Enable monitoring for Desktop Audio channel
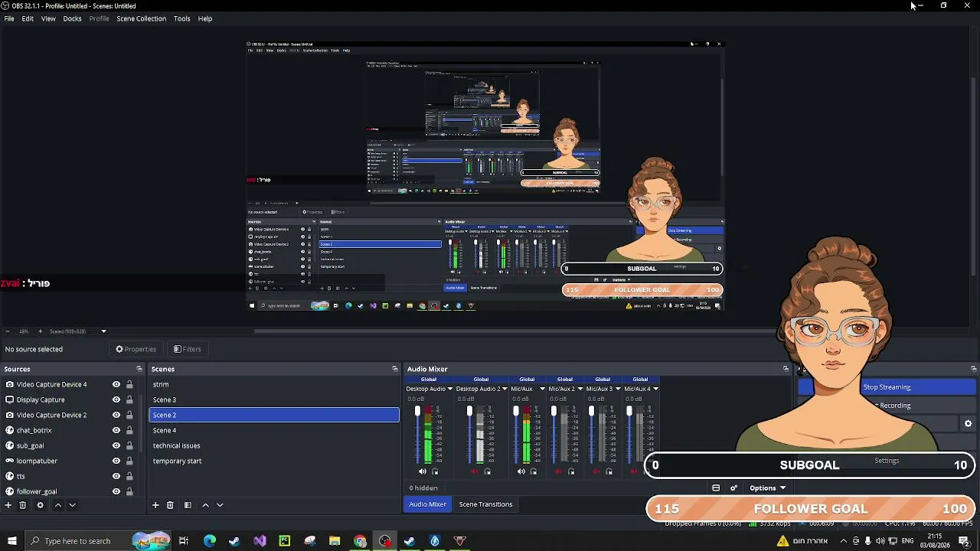The image size is (980, 551). click(x=436, y=471)
